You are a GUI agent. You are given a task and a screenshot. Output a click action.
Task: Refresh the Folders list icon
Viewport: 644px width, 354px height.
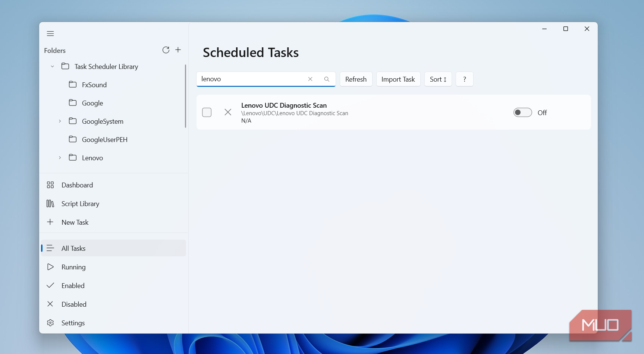[166, 50]
